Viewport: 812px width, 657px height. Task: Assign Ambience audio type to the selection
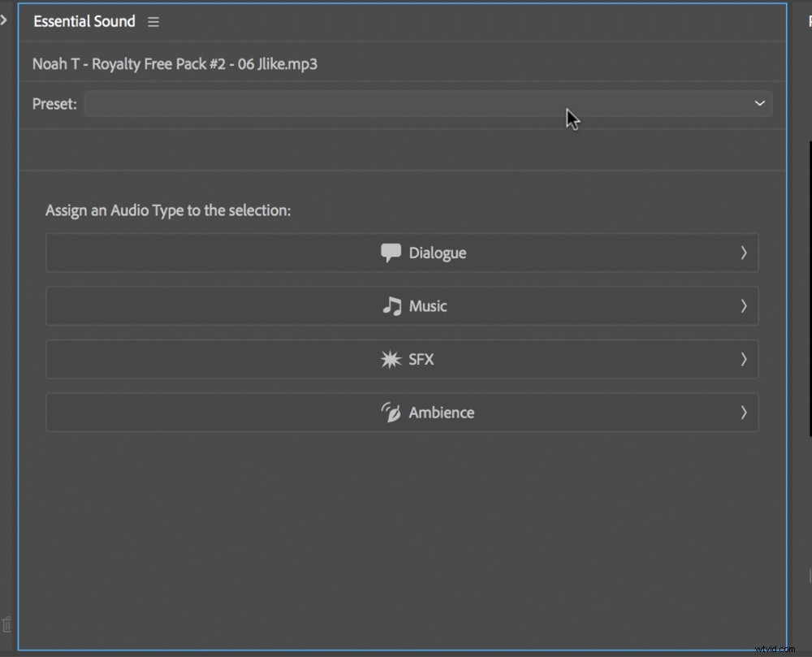(x=402, y=413)
